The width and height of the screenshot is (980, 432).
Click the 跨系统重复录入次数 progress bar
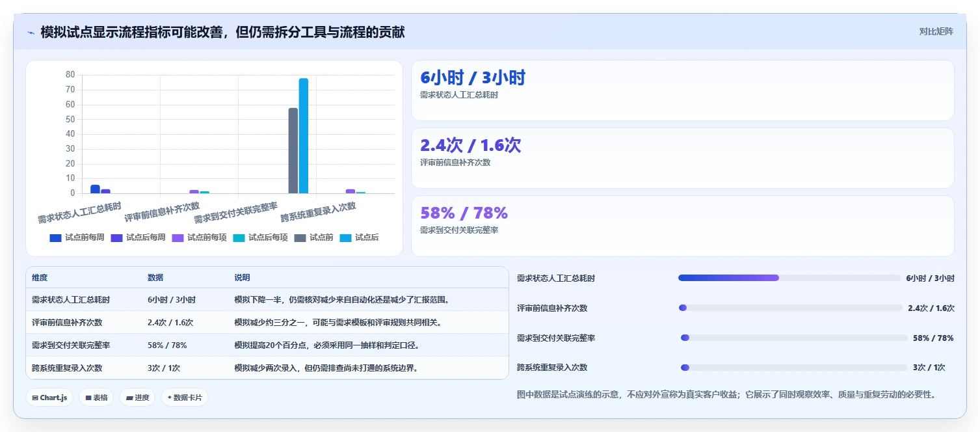[794, 368]
